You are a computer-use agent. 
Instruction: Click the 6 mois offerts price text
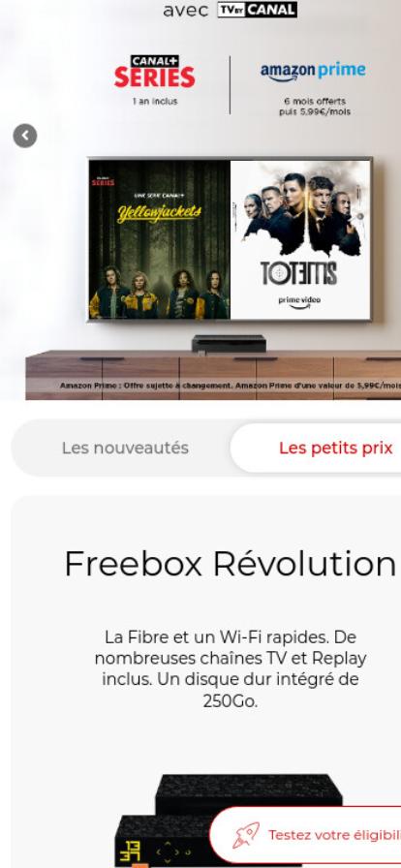(x=315, y=107)
